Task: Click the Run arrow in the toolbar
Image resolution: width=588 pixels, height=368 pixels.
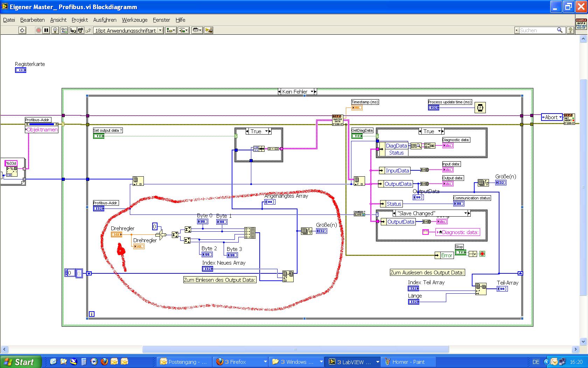Action: [x=22, y=30]
